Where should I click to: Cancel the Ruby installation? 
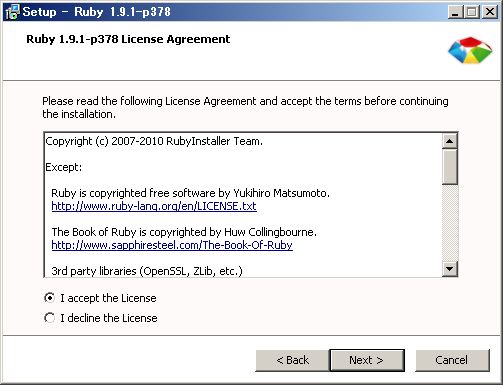452,360
